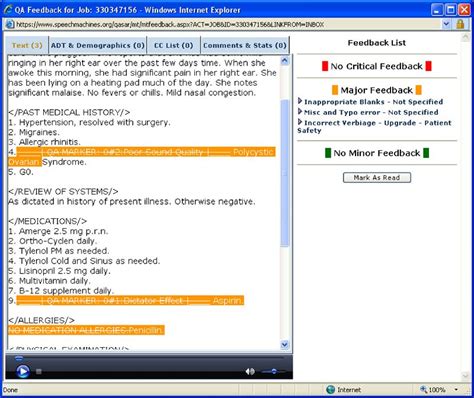Click the 'Tylenol PM as needed' line

point(59,251)
